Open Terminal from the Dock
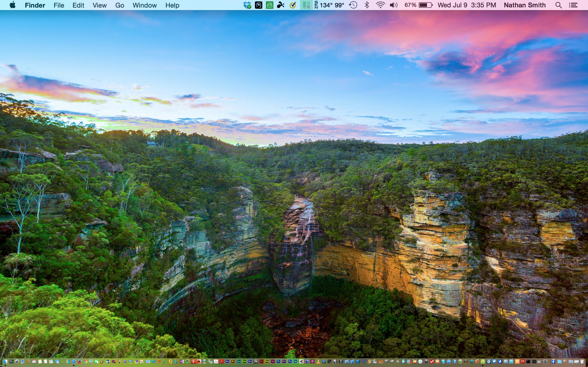 coord(528,362)
